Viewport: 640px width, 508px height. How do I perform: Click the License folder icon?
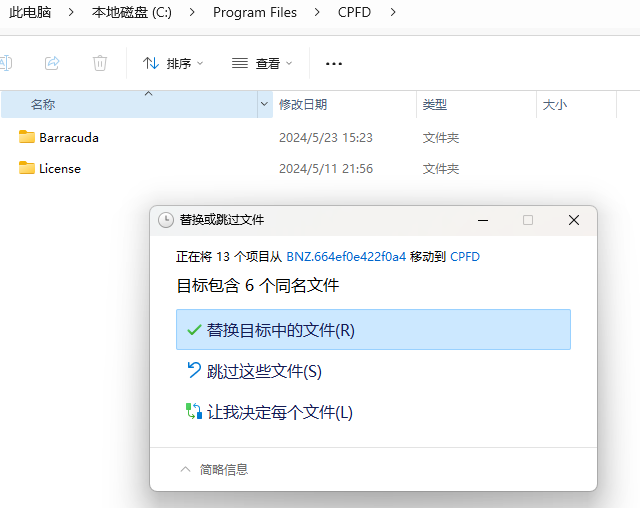[x=27, y=168]
